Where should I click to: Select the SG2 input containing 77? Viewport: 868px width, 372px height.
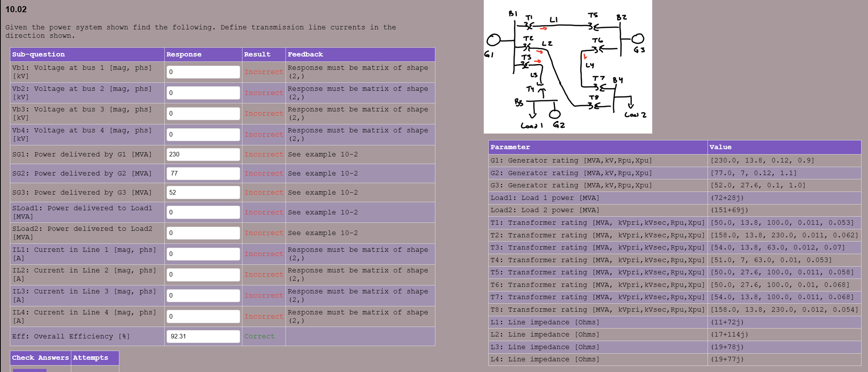point(203,174)
